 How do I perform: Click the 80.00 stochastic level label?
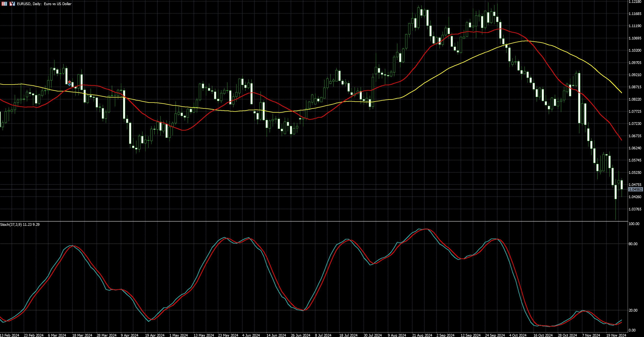coord(633,244)
